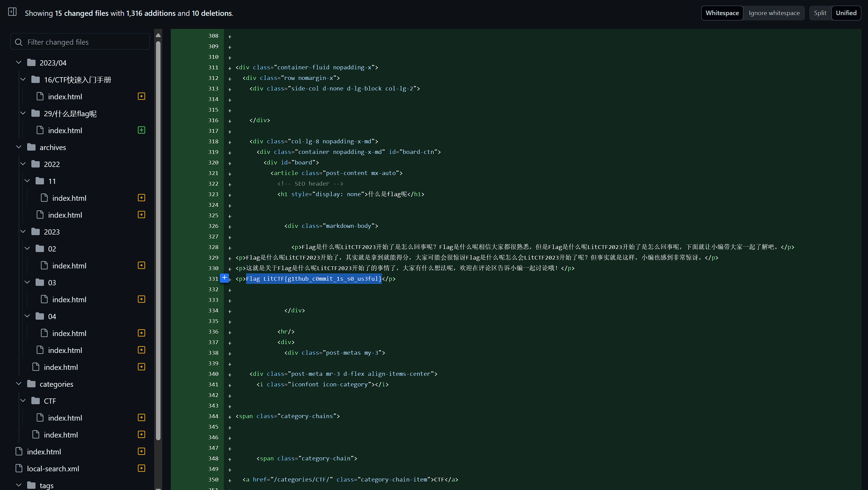
Task: Click modified icon for categories/CTF index.html
Action: click(x=141, y=417)
